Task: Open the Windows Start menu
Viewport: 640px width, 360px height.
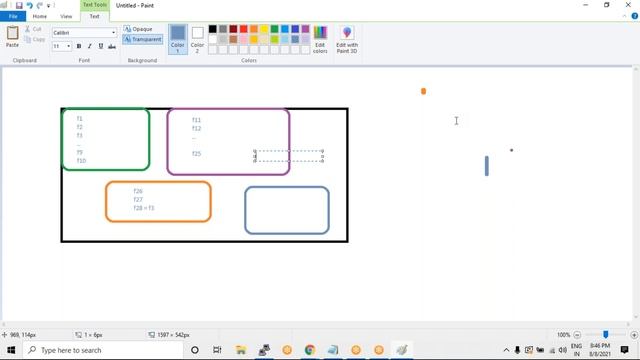Action: pos(11,350)
